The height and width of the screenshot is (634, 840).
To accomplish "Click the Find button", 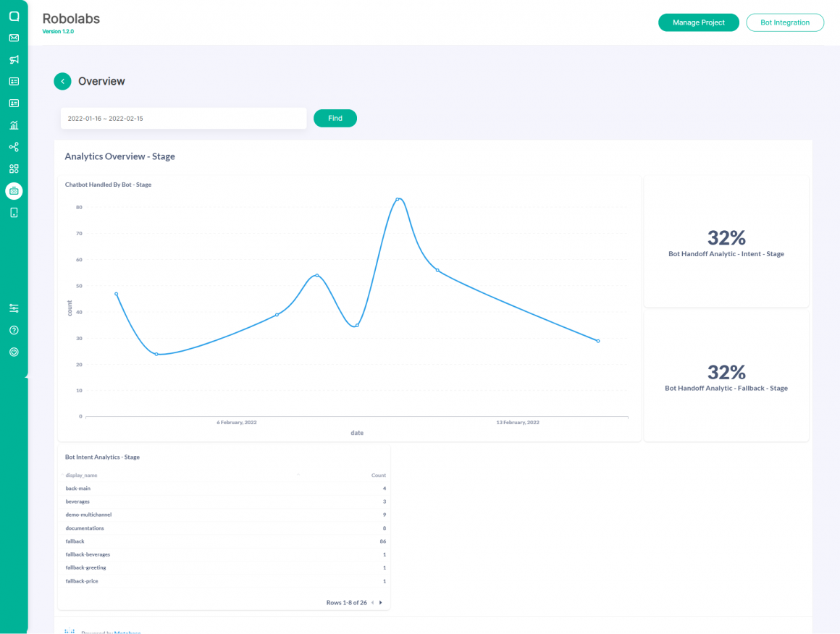I will (335, 118).
